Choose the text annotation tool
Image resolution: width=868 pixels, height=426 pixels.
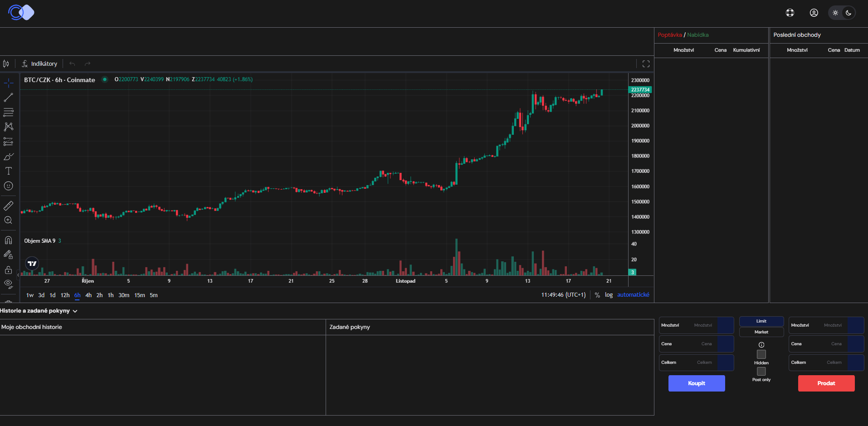pyautogui.click(x=9, y=171)
